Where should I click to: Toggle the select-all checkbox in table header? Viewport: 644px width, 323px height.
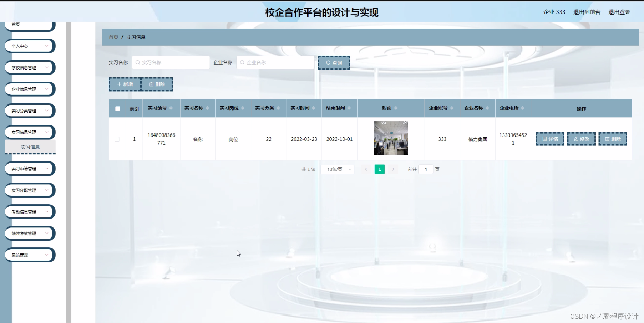point(117,108)
